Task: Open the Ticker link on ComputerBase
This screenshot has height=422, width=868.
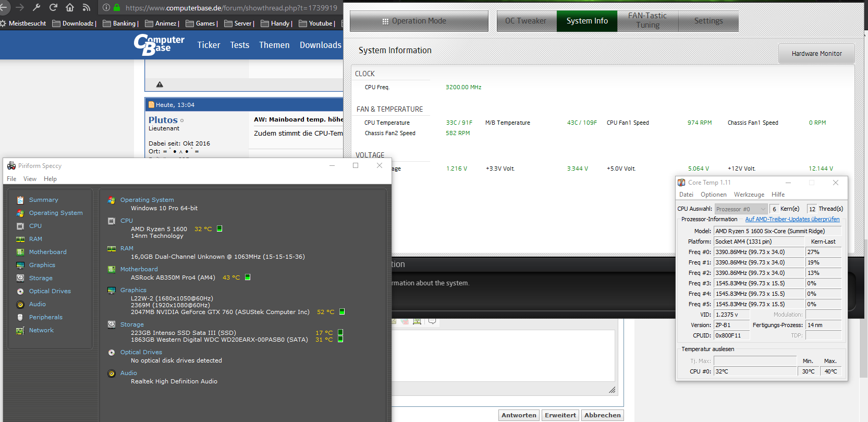Action: pos(209,45)
